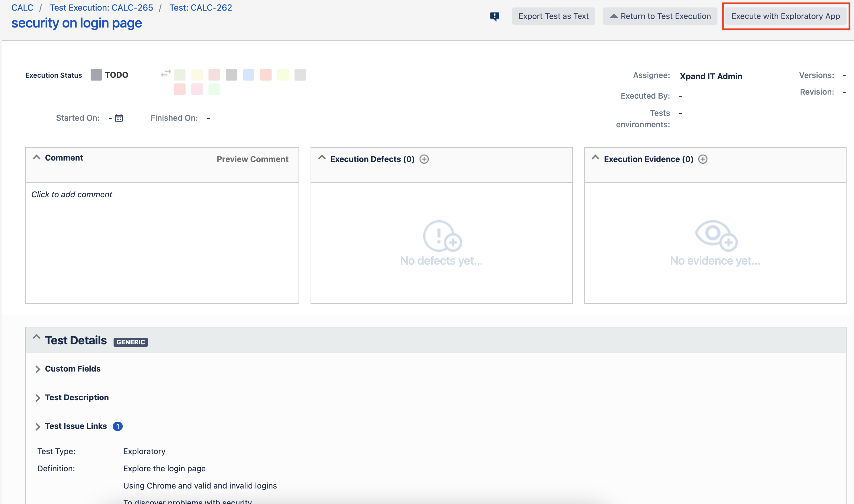Collapse the Execution Defects panel

click(x=322, y=157)
